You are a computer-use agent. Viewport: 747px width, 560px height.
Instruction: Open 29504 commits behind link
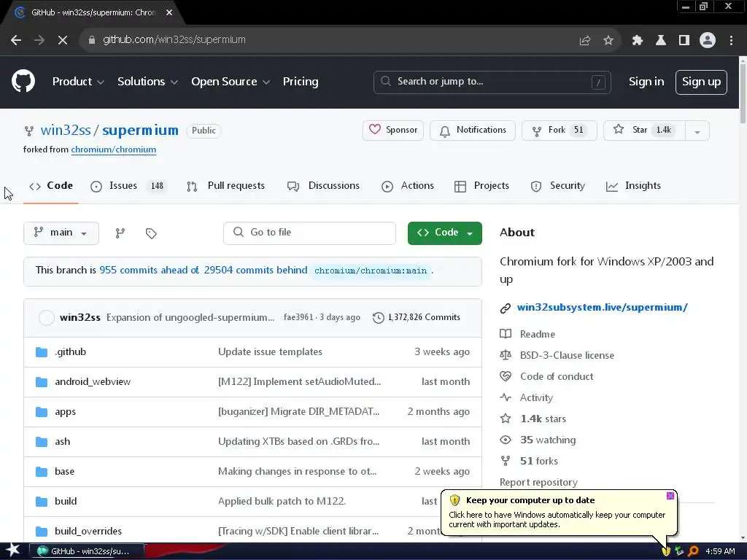pos(255,271)
